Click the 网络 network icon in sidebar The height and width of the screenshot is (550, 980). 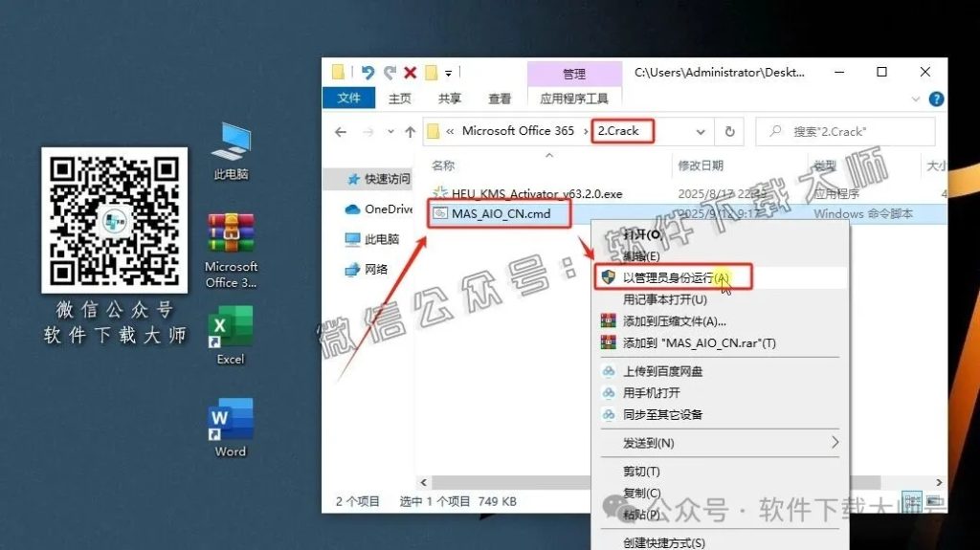pos(352,270)
